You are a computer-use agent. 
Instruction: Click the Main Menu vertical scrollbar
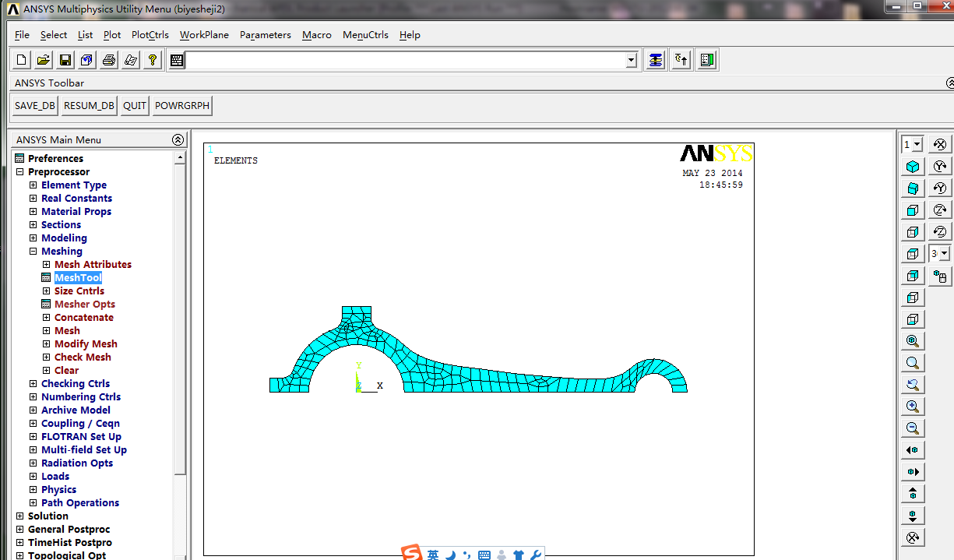pos(180,319)
